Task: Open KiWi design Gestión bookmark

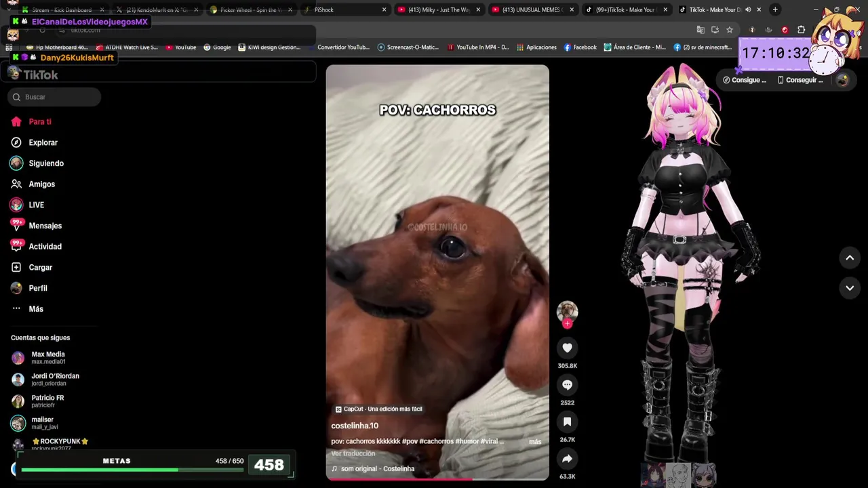Action: [269, 47]
